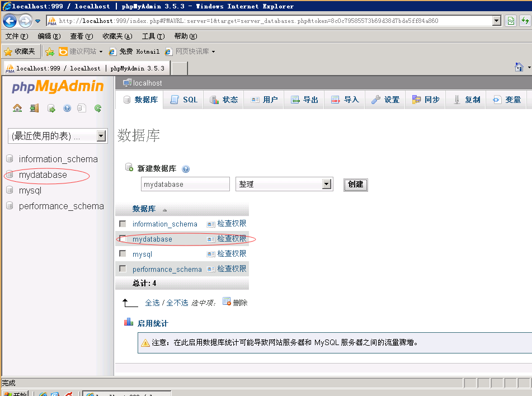Open the home button dropdown arrow
This screenshot has height=396, width=532.
[x=529, y=67]
